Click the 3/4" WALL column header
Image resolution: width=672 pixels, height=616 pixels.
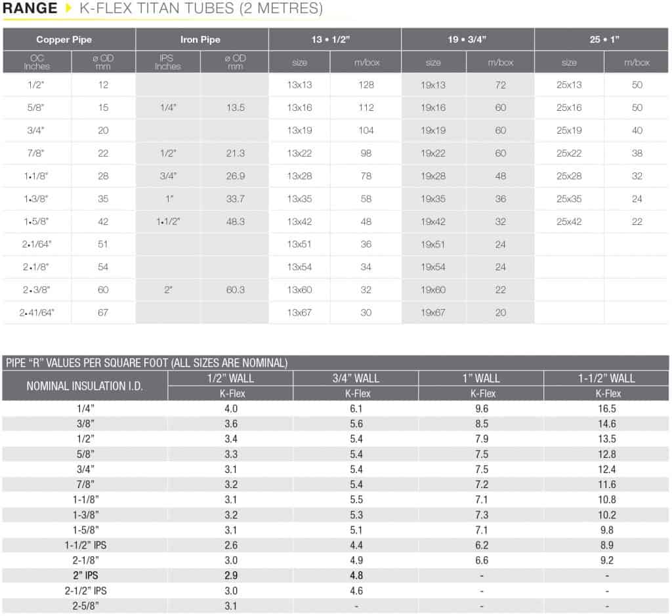pyautogui.click(x=356, y=378)
